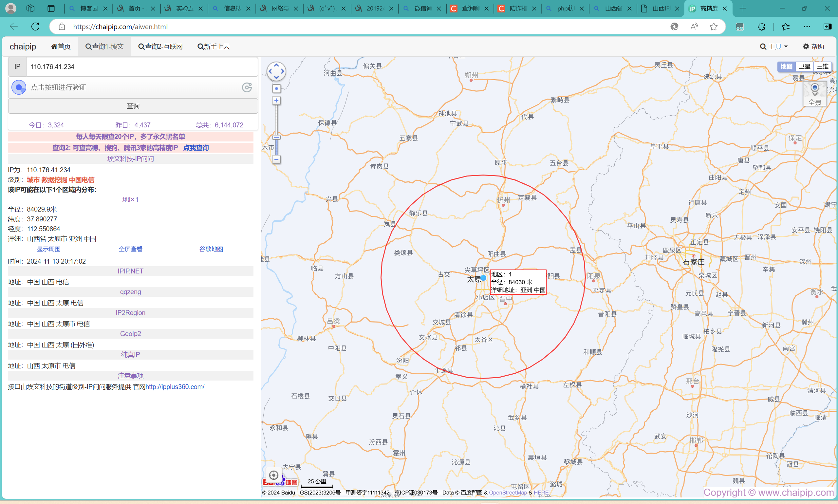Select 查询1-埃文 nav tab
The width and height of the screenshot is (838, 504).
[x=104, y=47]
